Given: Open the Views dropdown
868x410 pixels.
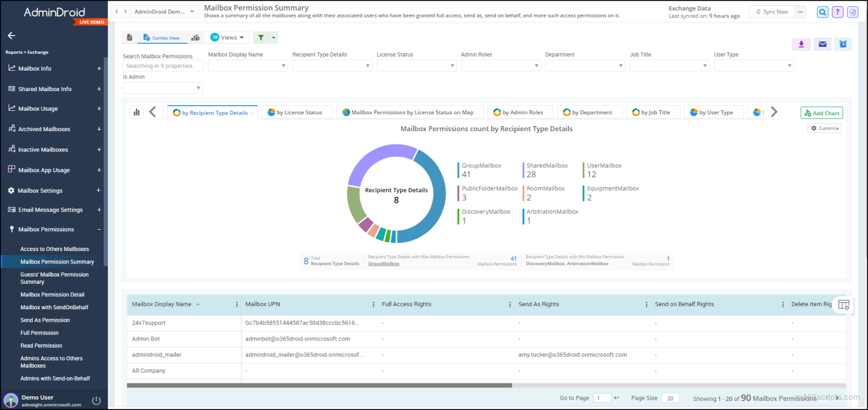Looking at the screenshot, I should pos(227,37).
